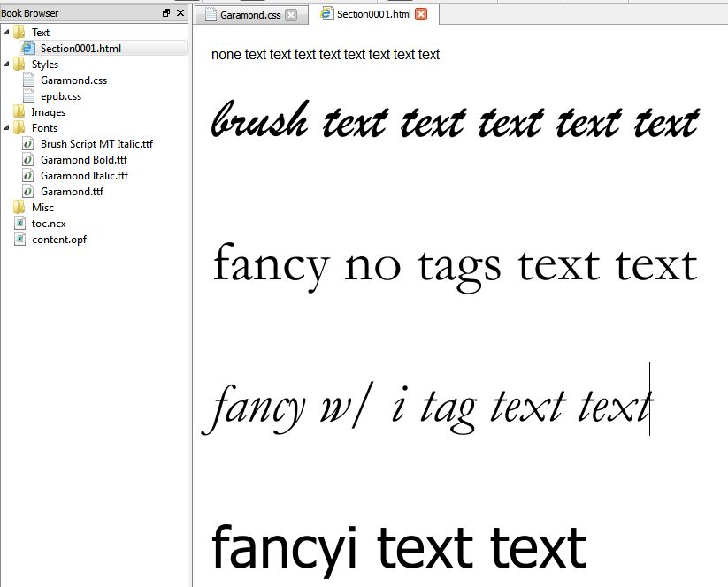Close the Section0001.html tab
The width and height of the screenshot is (728, 587).
click(421, 14)
